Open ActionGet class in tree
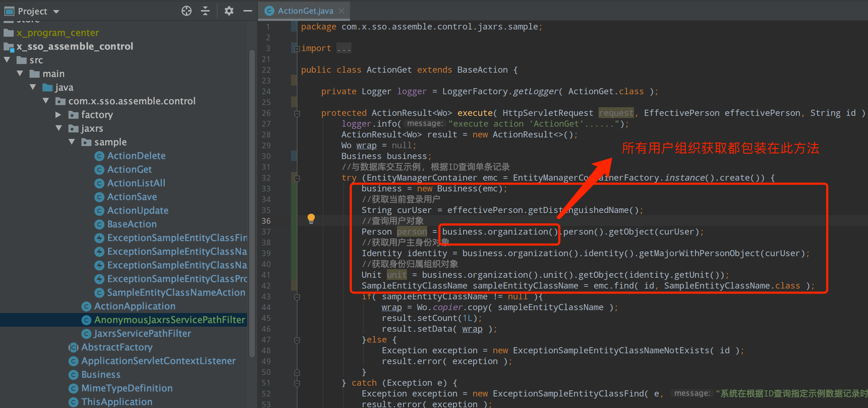868x408 pixels. point(129,169)
